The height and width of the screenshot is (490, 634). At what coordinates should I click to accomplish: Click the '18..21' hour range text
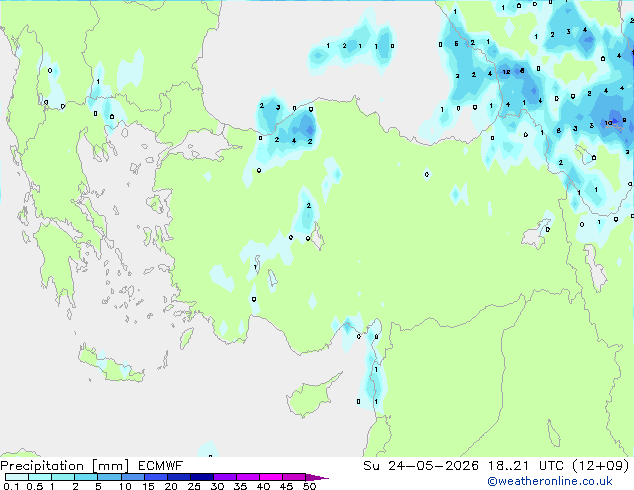tap(508, 466)
